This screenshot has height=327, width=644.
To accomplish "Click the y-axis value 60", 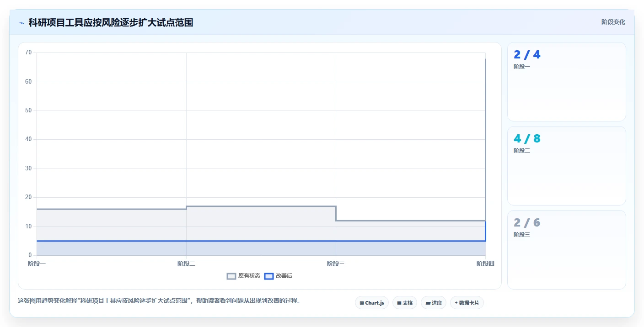I will (x=28, y=82).
